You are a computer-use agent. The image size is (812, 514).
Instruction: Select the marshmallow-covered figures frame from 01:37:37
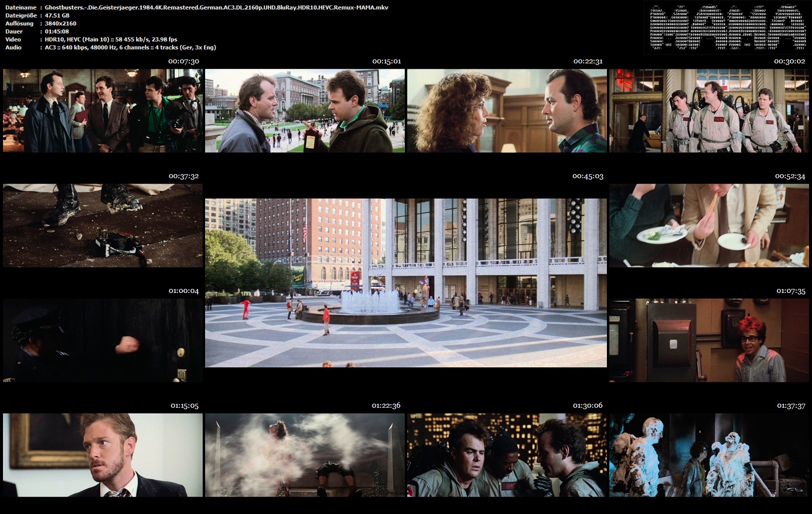709,455
